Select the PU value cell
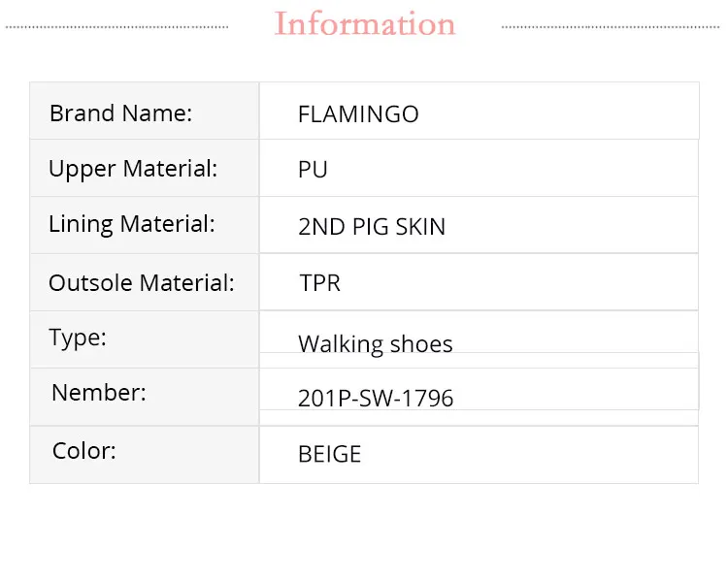Viewport: 728px width, 580px height. [313, 170]
